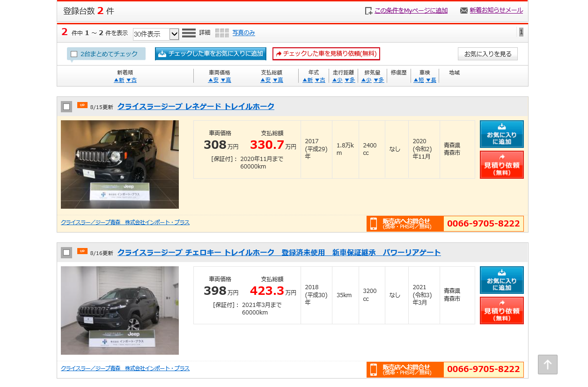Click 新着お知らせメール link
588x387 pixels.
coord(496,10)
